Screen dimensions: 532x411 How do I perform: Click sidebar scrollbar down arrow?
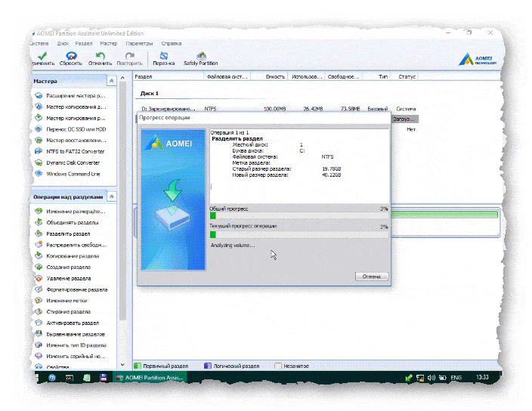point(122,365)
